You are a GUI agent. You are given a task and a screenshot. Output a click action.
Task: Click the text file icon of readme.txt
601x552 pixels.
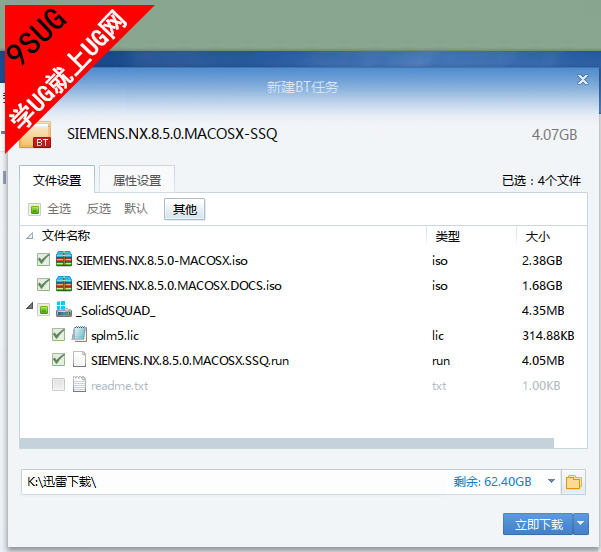pyautogui.click(x=79, y=384)
